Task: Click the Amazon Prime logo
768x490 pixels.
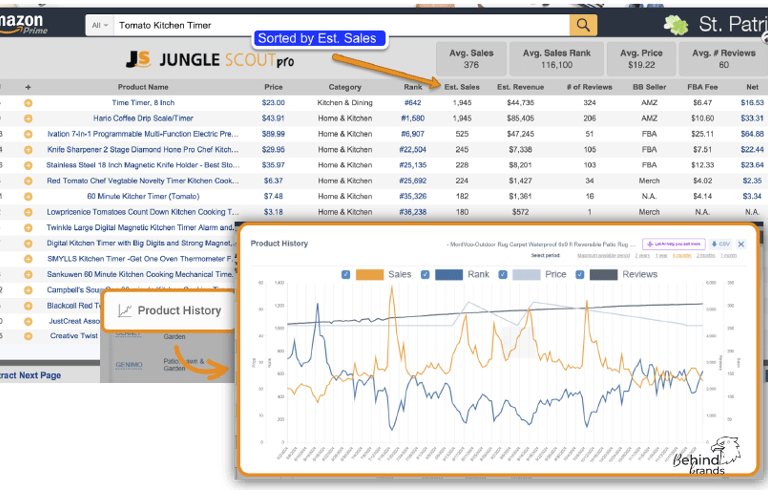Action: point(23,24)
